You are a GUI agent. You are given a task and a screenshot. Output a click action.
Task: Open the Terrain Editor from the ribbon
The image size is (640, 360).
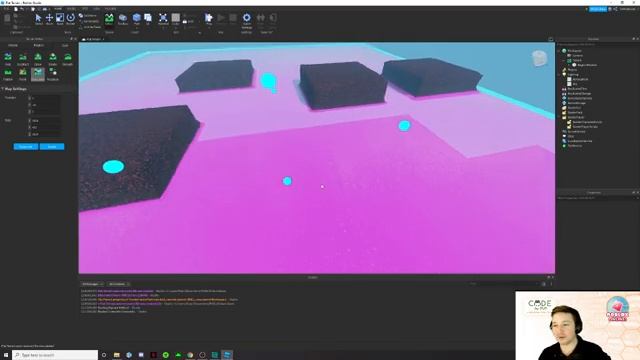click(x=109, y=19)
